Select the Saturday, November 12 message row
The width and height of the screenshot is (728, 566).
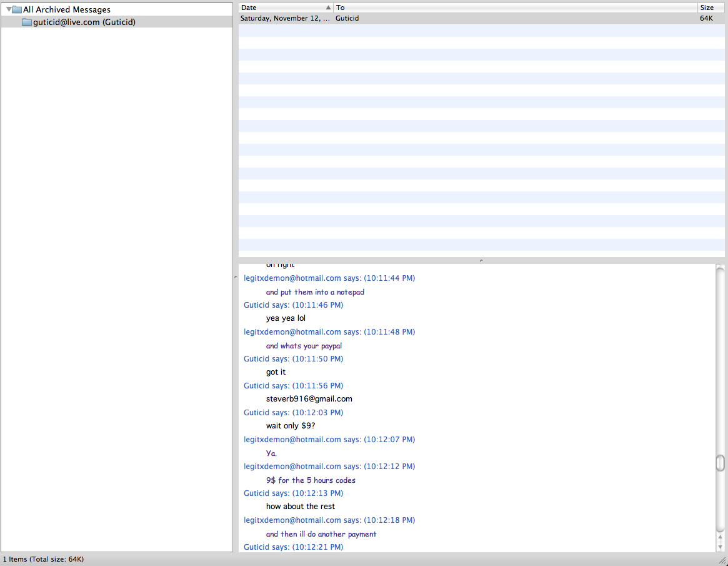pos(481,18)
